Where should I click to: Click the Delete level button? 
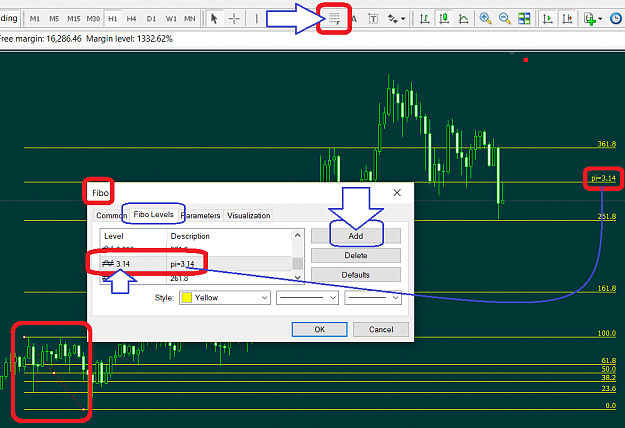coord(356,255)
